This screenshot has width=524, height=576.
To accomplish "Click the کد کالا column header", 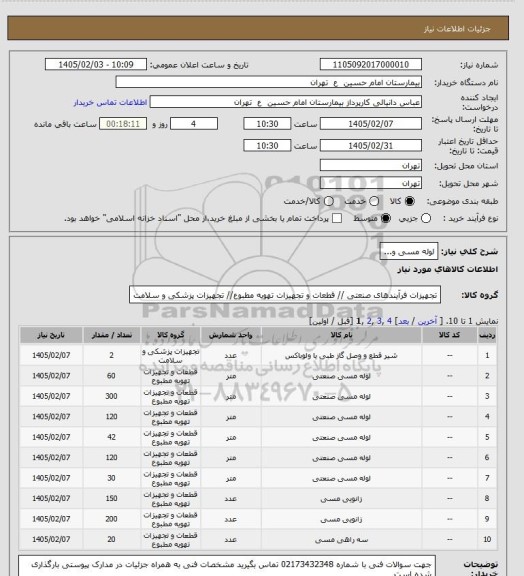I will coord(449,335).
